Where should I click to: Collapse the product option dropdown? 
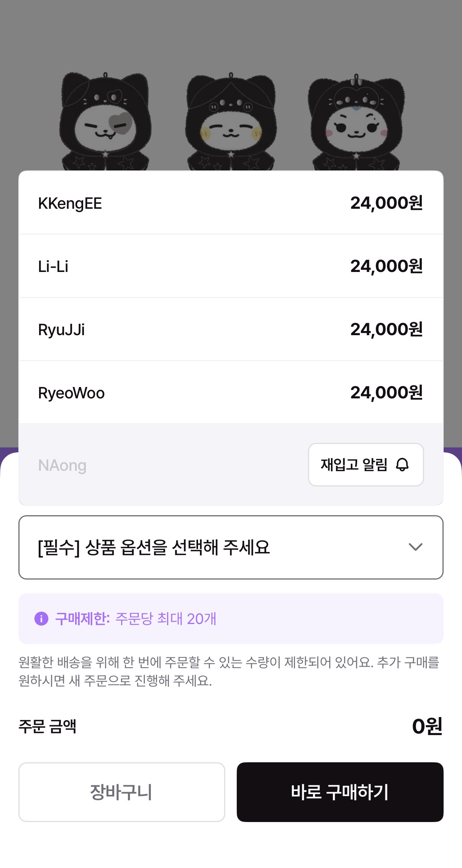[x=231, y=547]
